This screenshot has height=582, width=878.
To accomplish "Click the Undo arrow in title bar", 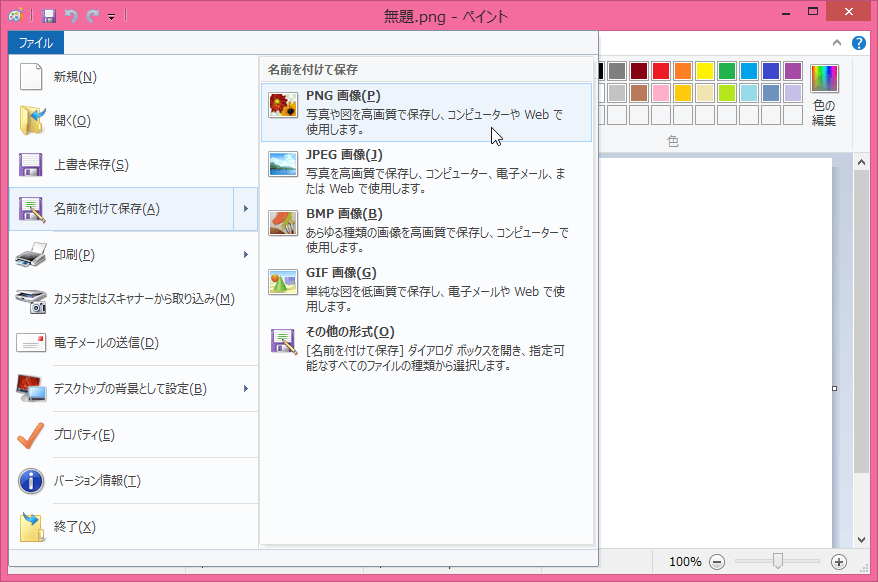I will click(71, 16).
